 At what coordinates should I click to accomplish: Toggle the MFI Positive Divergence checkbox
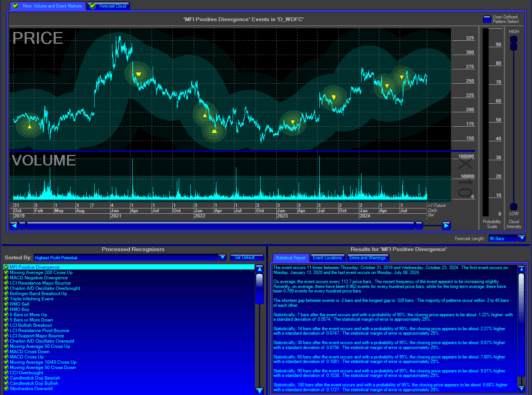click(6, 267)
